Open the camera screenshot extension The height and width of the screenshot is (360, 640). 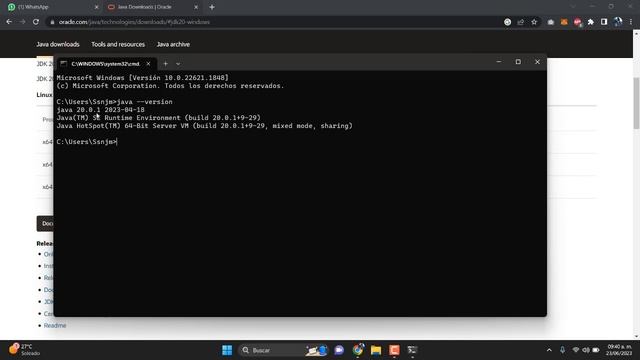551,22
